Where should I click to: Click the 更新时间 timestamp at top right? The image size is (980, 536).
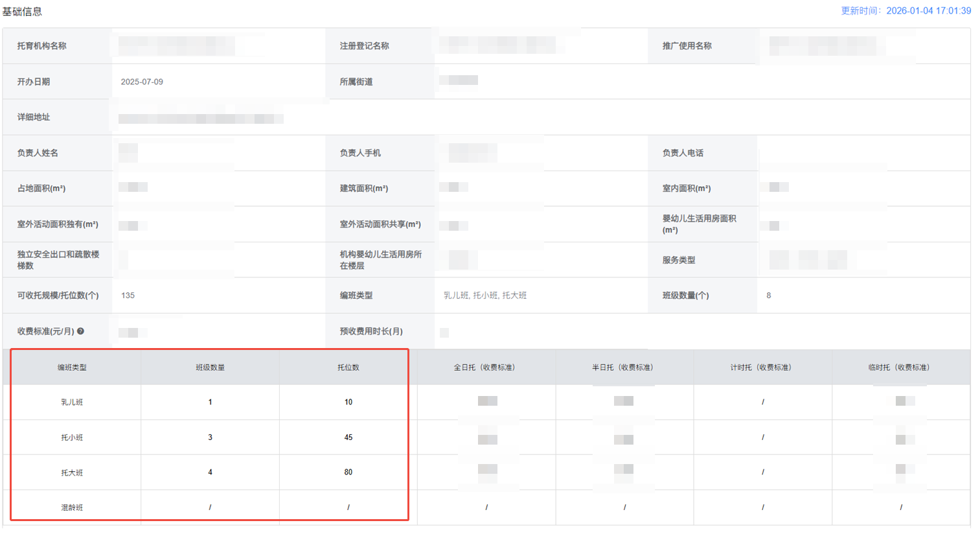pos(906,11)
